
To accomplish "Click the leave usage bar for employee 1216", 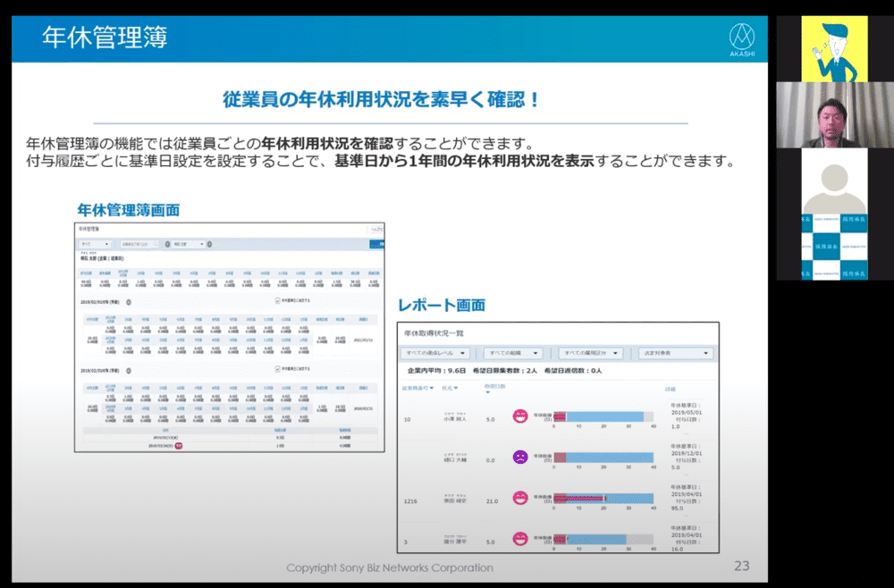I will [x=603, y=498].
